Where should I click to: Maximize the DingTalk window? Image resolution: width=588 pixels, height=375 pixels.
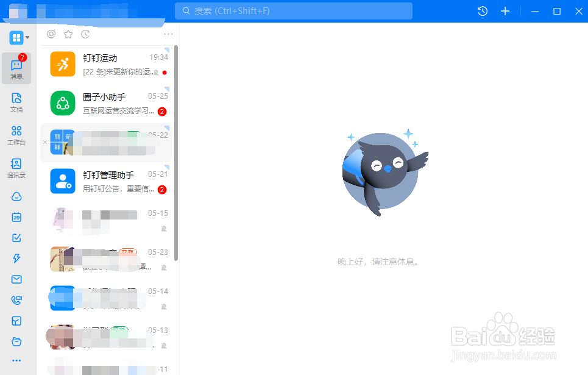click(557, 11)
